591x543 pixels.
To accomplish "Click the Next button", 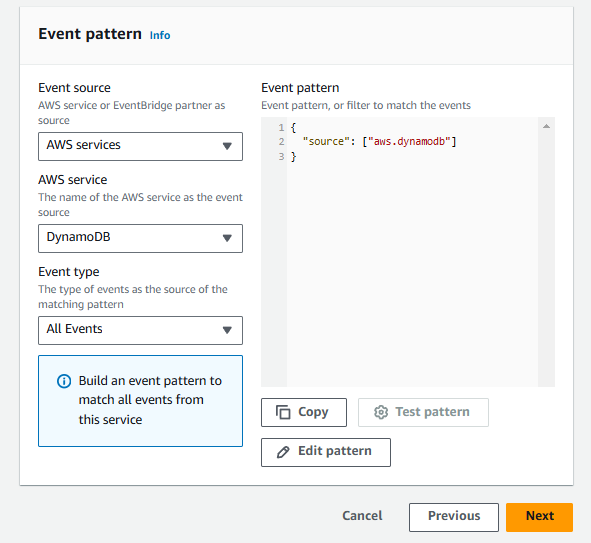I will coord(539,517).
